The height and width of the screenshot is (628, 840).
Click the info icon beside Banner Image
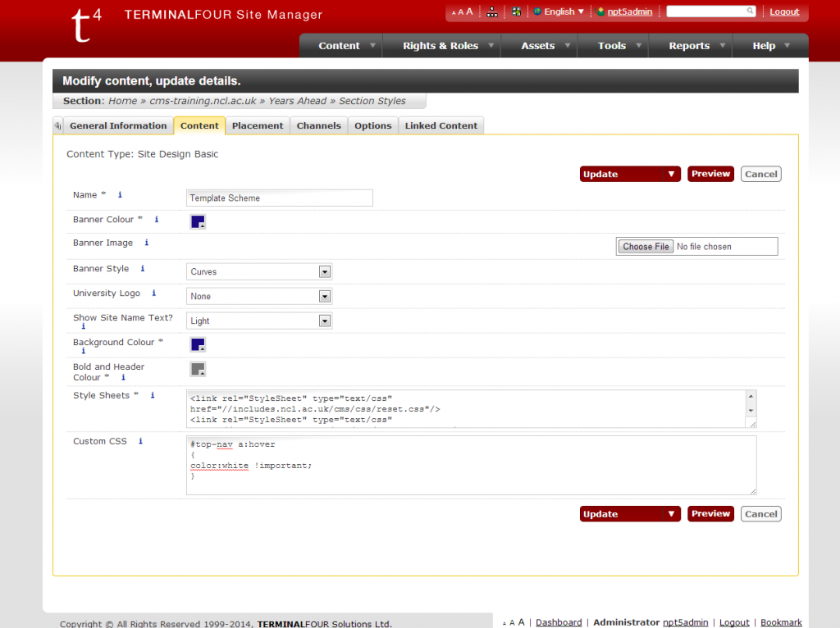point(146,243)
